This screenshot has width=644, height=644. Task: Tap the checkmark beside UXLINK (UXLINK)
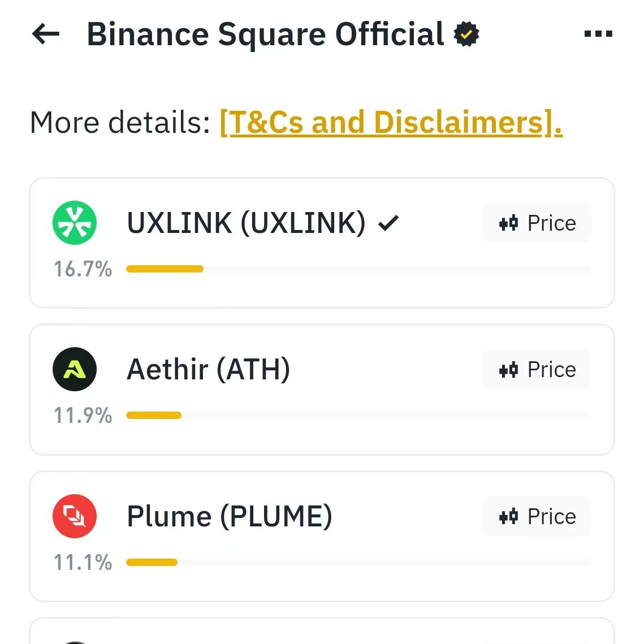(x=388, y=223)
